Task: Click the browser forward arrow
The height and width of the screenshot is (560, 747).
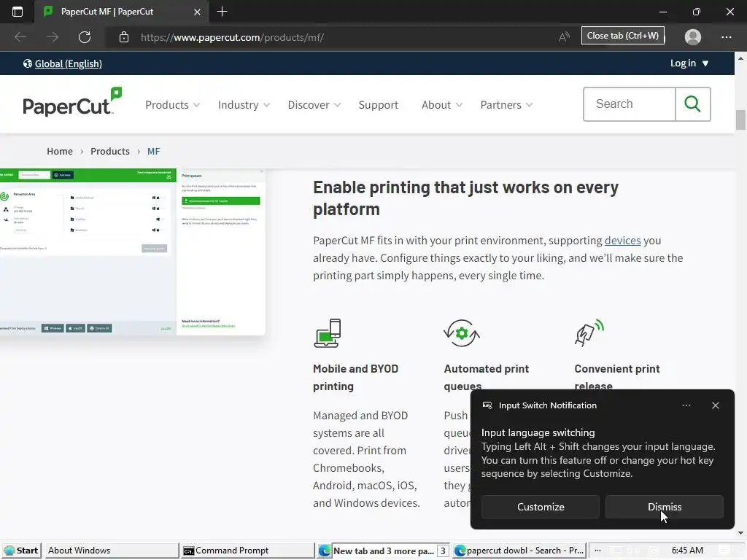Action: click(x=53, y=37)
